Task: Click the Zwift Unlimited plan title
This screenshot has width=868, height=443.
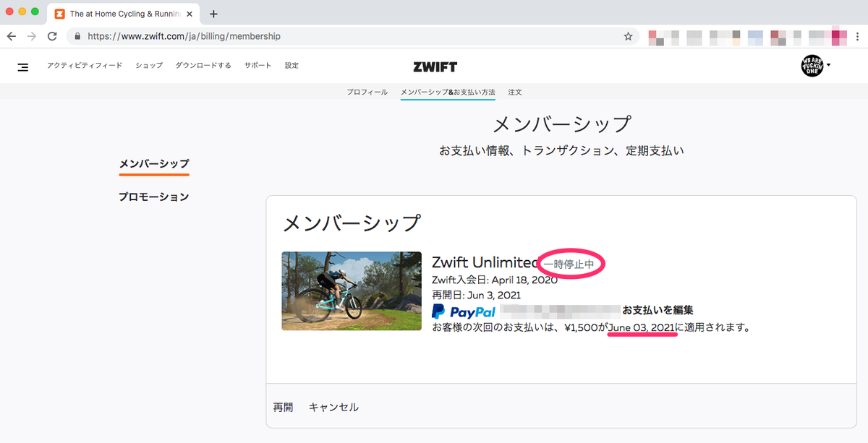Action: 485,262
